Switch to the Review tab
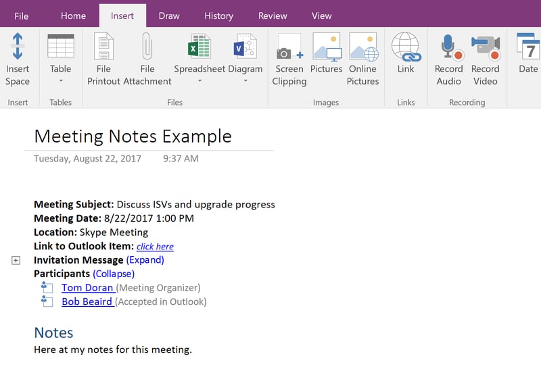The image size is (541, 392). [x=272, y=15]
